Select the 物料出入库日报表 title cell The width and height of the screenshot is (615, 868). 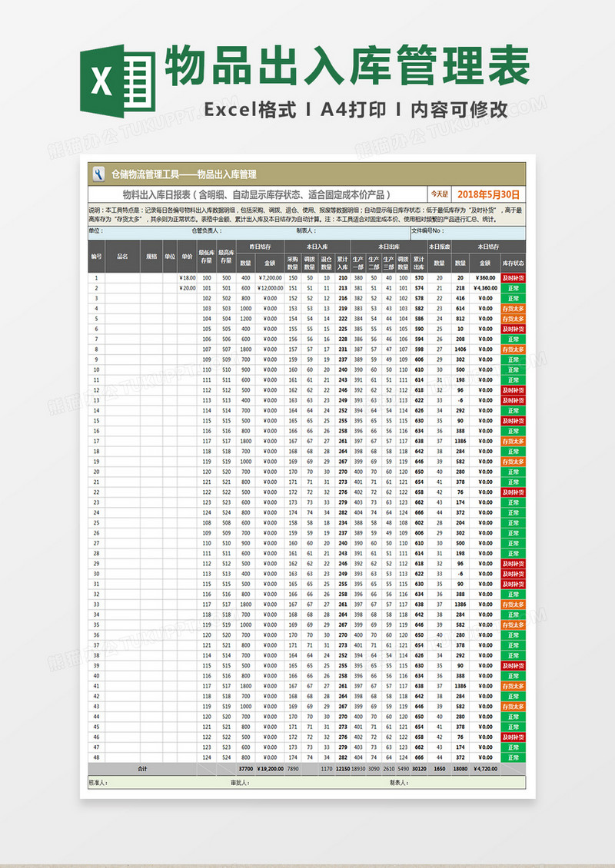[x=258, y=194]
